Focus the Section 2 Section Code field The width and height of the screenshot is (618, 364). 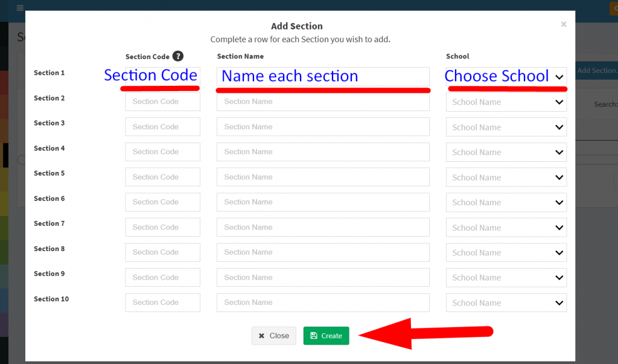162,102
